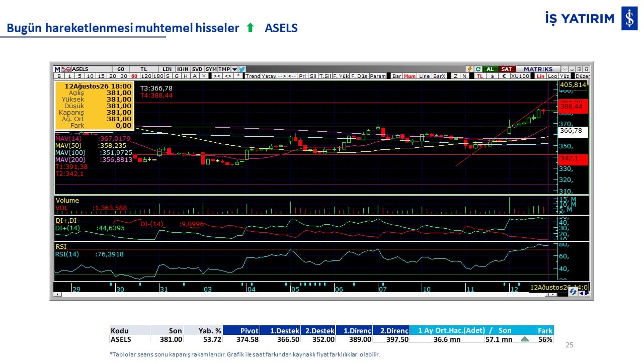The image size is (644, 362).
Task: Click the Sil delete button
Action: 313,76
